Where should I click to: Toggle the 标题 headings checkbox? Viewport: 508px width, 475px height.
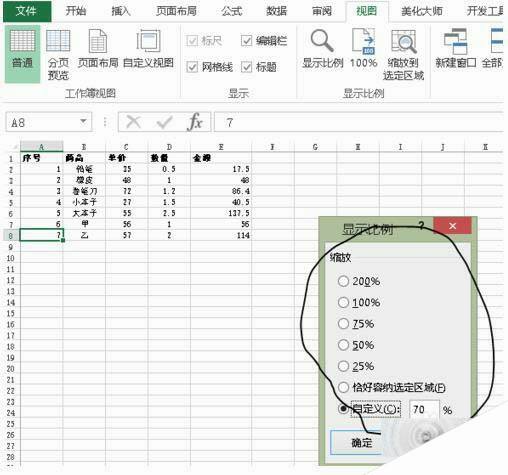coord(246,67)
